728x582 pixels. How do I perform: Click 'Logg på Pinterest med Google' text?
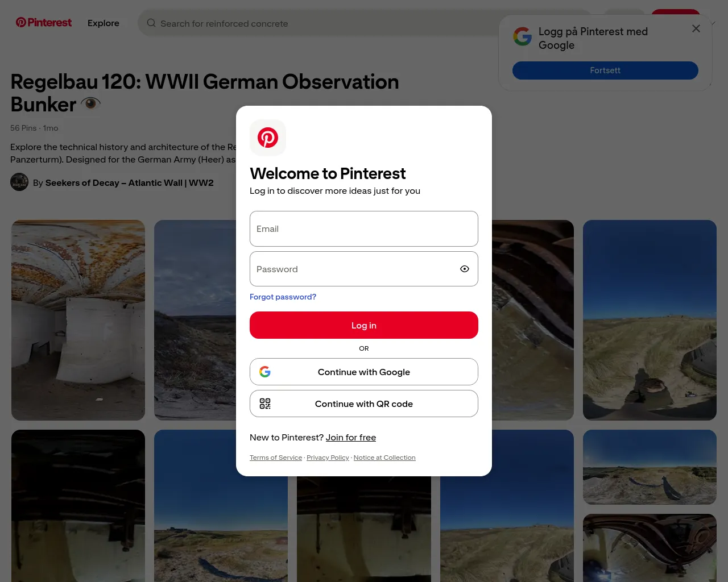593,38
